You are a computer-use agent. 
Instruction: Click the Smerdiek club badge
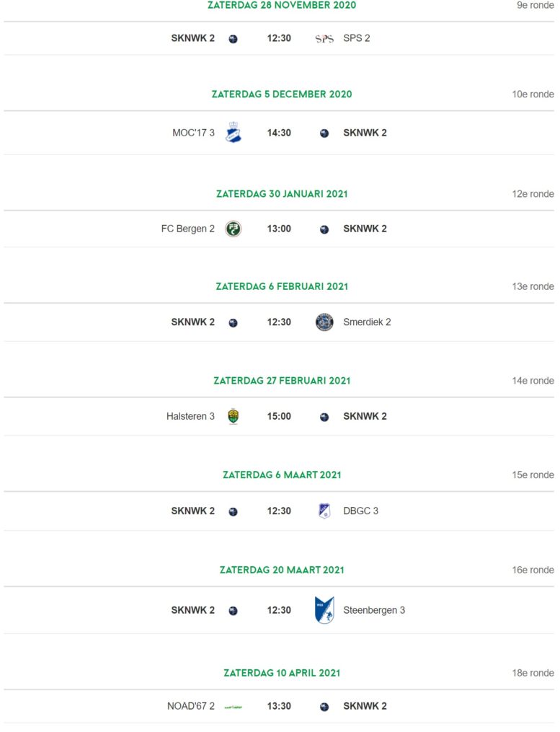pyautogui.click(x=324, y=322)
